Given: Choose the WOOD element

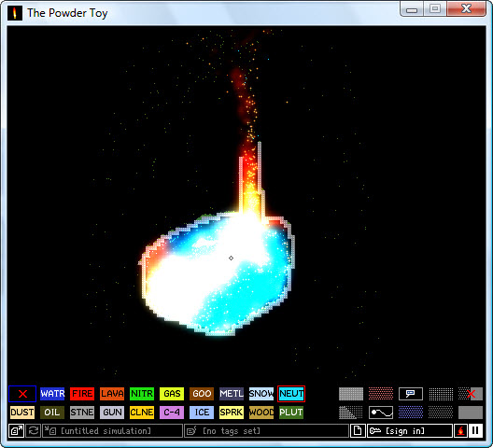Looking at the screenshot, I should [261, 413].
